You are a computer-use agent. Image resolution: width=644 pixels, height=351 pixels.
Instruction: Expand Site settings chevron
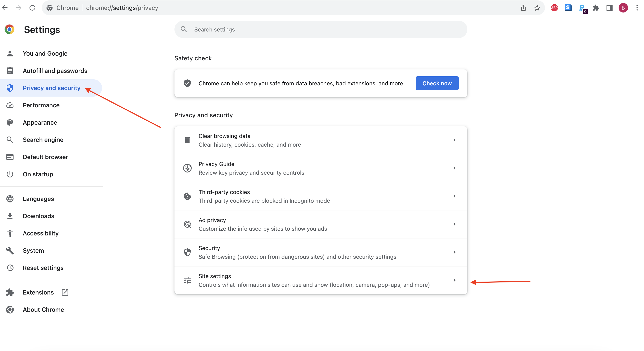pos(454,280)
